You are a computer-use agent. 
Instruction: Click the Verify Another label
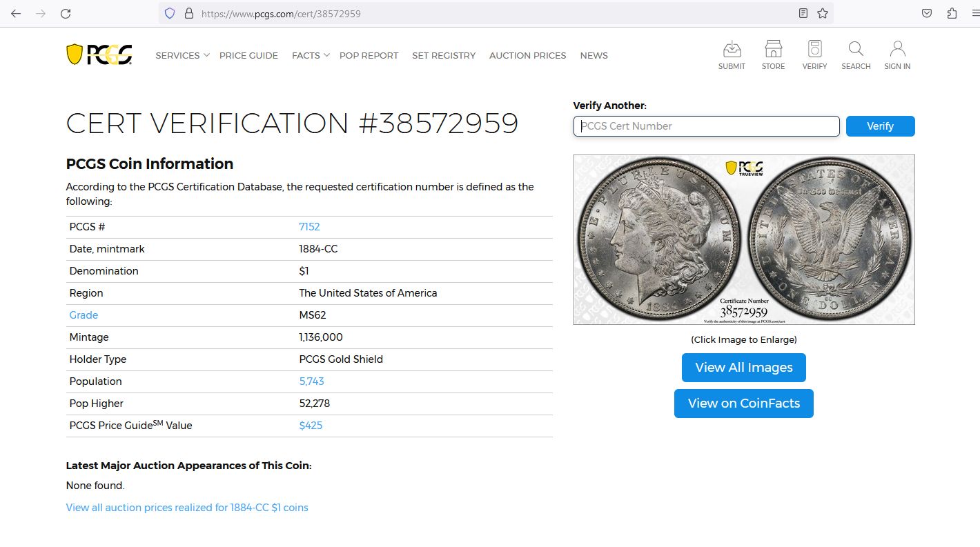610,106
